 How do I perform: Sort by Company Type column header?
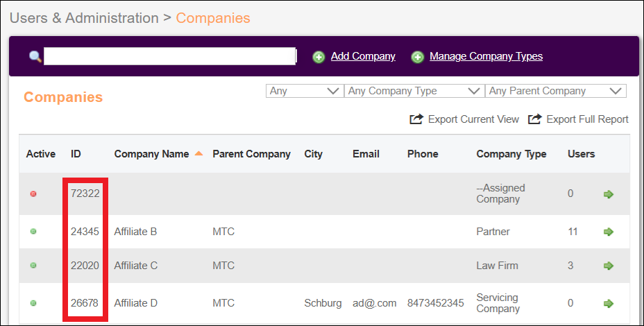[x=511, y=154]
